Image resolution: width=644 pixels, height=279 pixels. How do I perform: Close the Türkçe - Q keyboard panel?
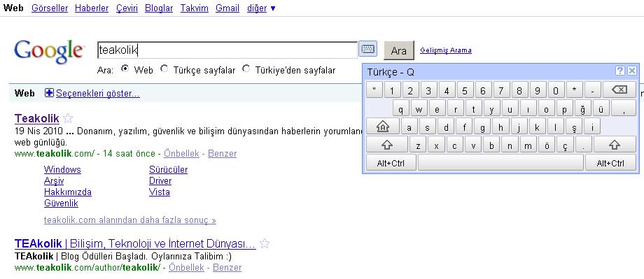click(632, 71)
